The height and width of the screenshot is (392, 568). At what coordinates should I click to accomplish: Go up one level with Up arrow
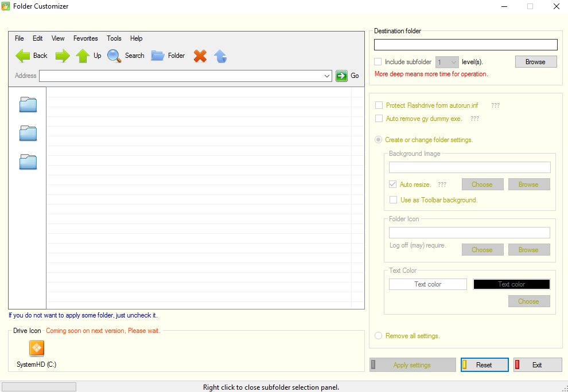(83, 56)
